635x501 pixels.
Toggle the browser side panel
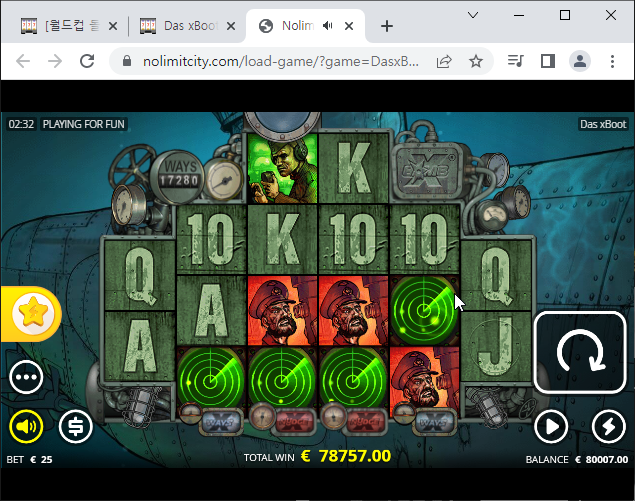[x=548, y=61]
